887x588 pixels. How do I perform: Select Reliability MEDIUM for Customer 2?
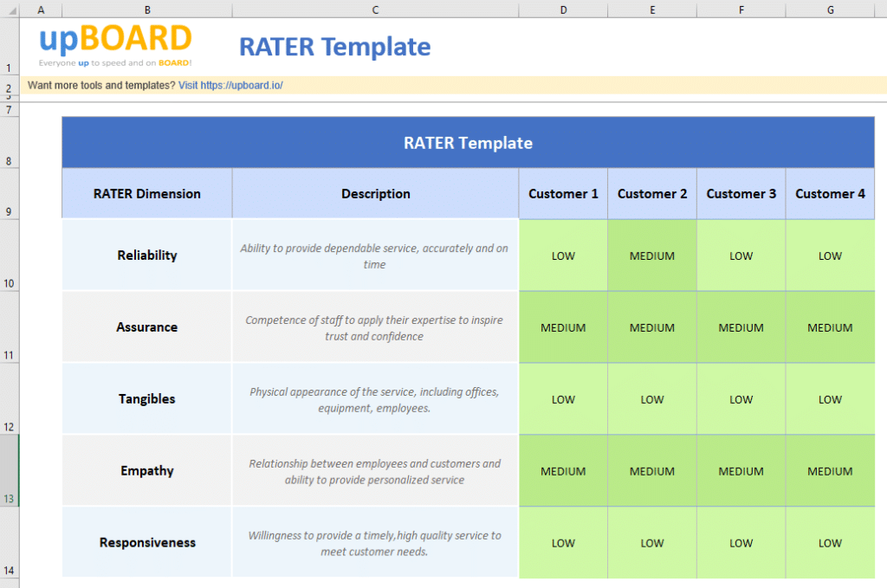652,255
